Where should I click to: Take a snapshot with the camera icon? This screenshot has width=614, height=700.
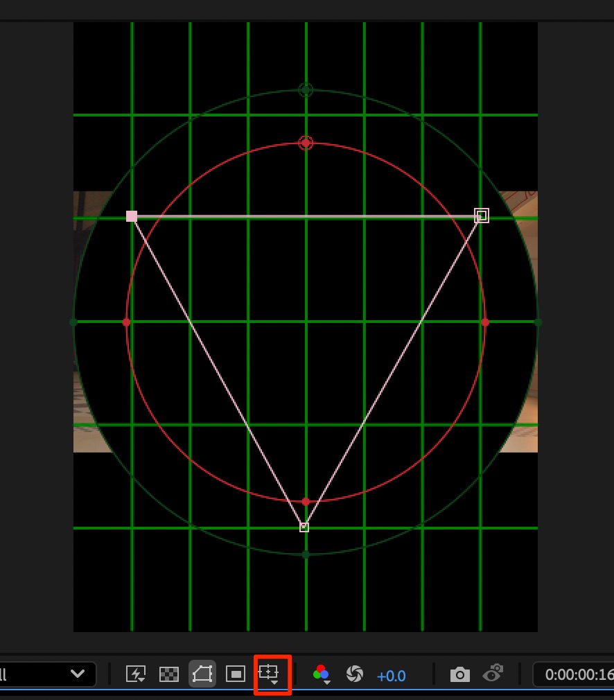(459, 674)
